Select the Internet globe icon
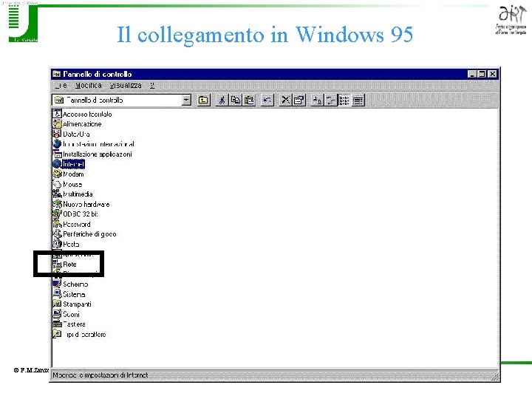 point(57,164)
